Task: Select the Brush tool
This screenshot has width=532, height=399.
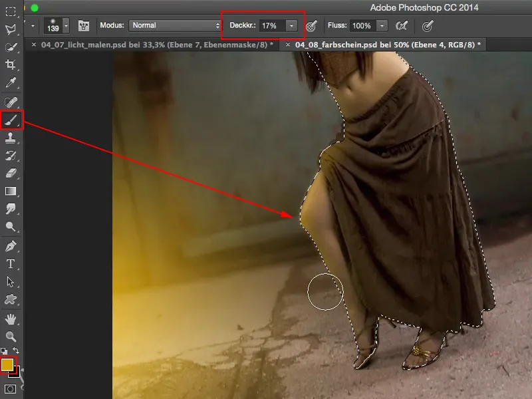Action: point(11,120)
